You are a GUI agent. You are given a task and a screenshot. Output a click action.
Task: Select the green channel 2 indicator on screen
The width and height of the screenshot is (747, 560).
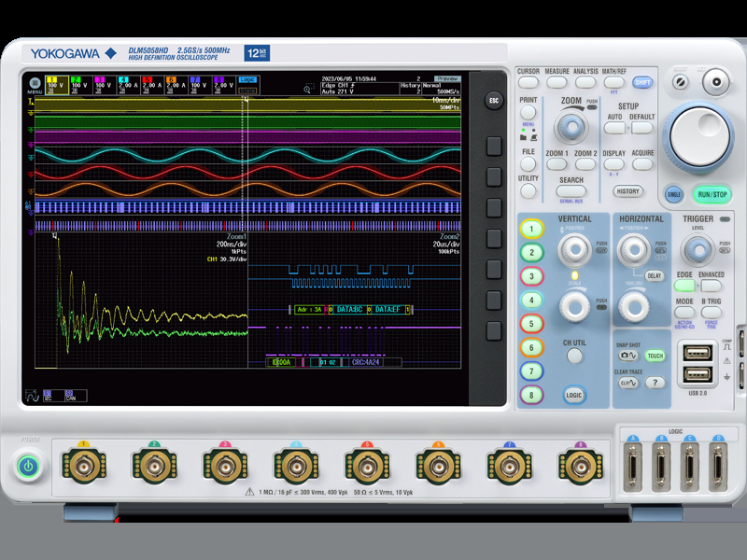coord(80,85)
